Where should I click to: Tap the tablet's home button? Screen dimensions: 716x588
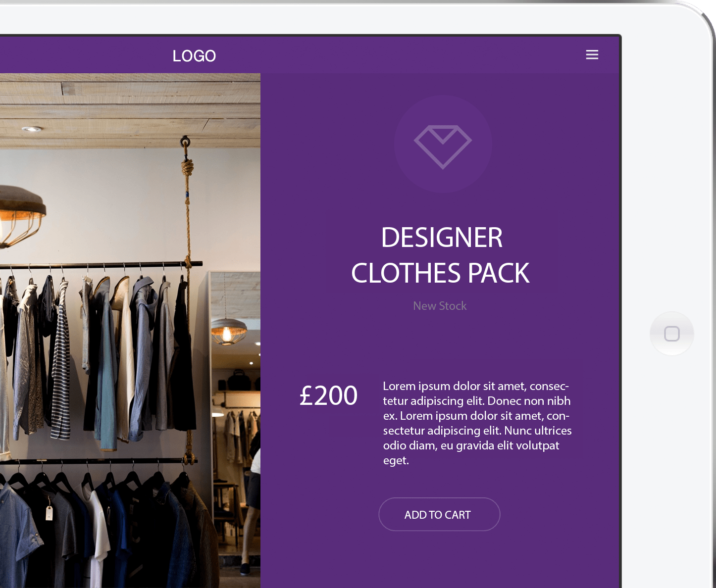[671, 334]
